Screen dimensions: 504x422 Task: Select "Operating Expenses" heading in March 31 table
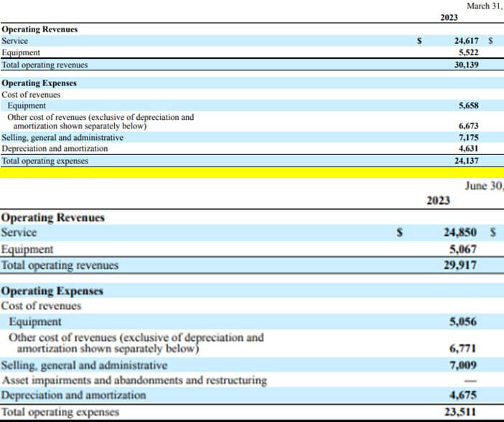[39, 83]
